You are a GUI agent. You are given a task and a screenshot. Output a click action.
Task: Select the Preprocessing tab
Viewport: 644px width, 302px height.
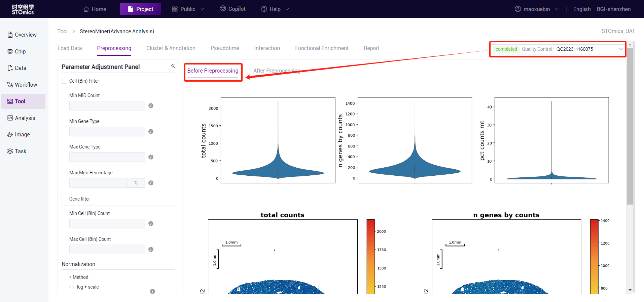tap(114, 48)
